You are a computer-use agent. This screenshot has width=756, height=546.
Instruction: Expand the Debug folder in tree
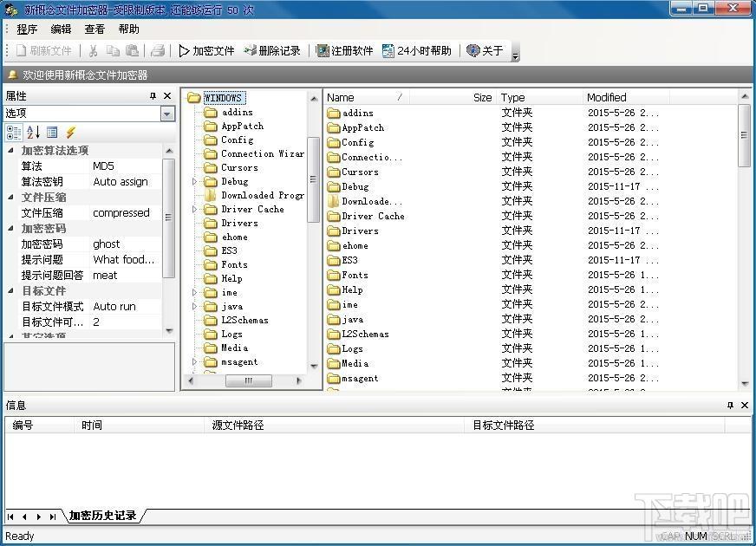coord(195,182)
